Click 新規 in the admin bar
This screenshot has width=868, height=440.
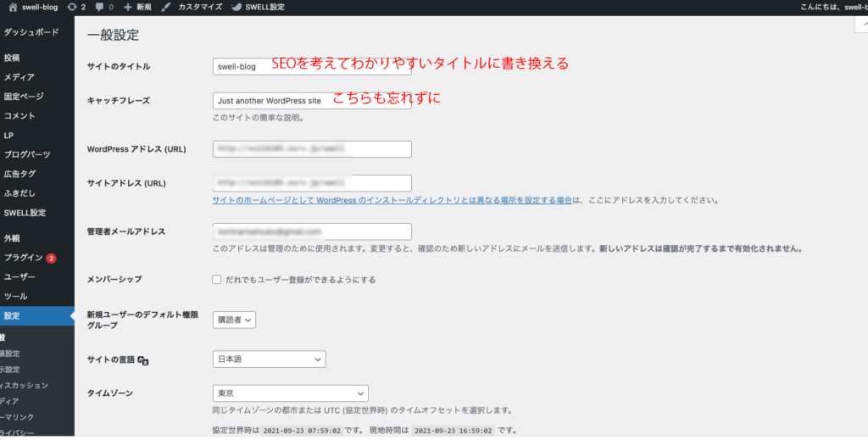point(144,7)
